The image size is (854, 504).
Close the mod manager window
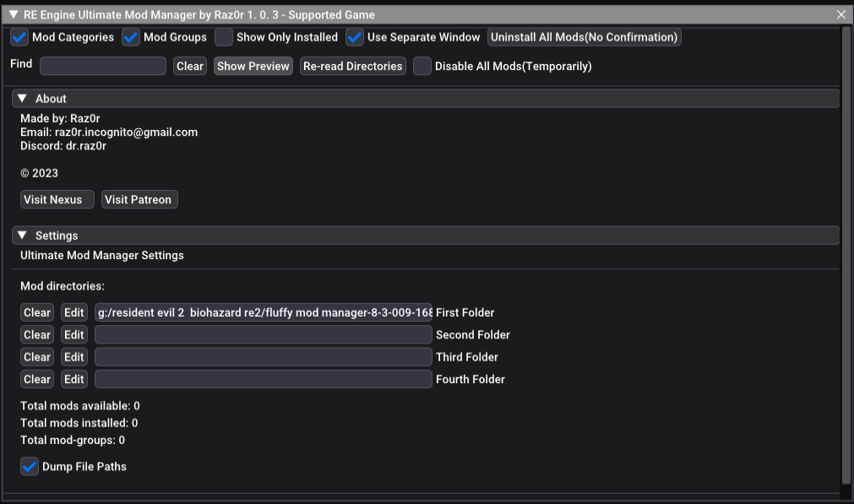coord(840,15)
